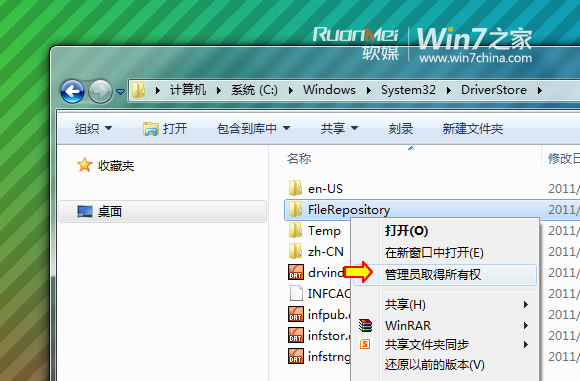Image resolution: width=580 pixels, height=381 pixels.
Task: Select the en-US folder
Action: coord(325,189)
